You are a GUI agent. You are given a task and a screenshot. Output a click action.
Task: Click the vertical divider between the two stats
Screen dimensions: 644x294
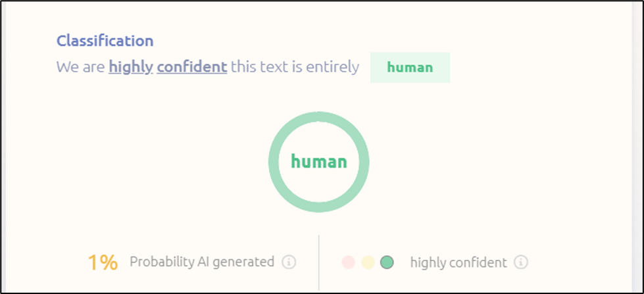tap(319, 262)
